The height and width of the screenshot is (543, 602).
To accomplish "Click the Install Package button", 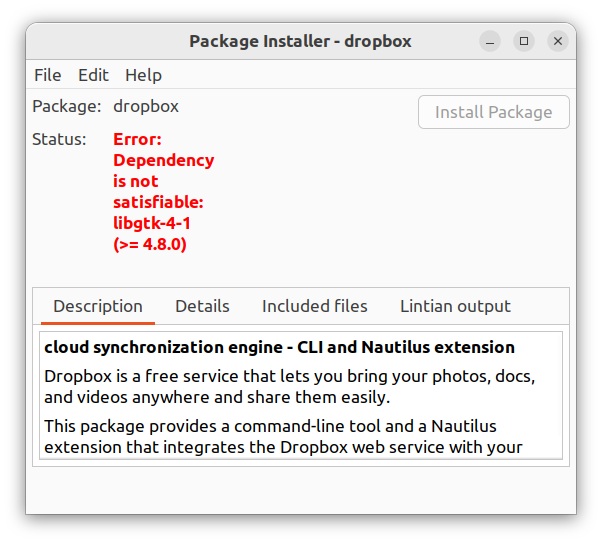I will (x=493, y=112).
